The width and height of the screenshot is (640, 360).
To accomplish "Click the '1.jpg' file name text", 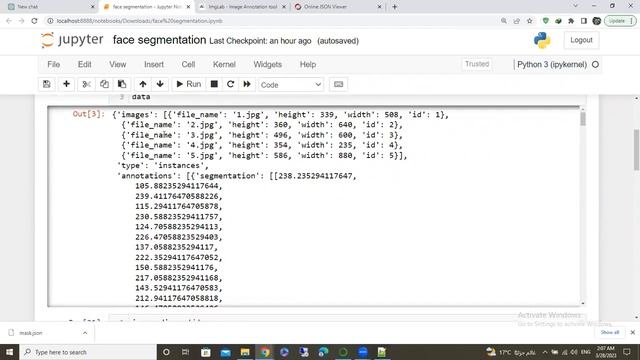I will tap(249, 115).
